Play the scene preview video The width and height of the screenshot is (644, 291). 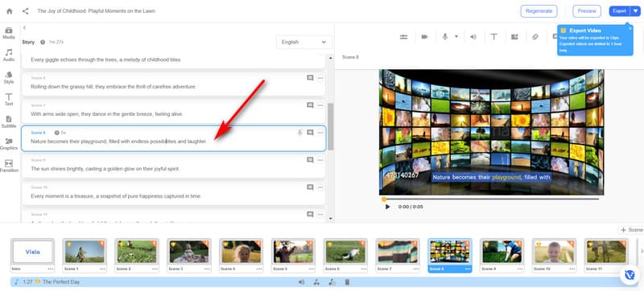(387, 207)
